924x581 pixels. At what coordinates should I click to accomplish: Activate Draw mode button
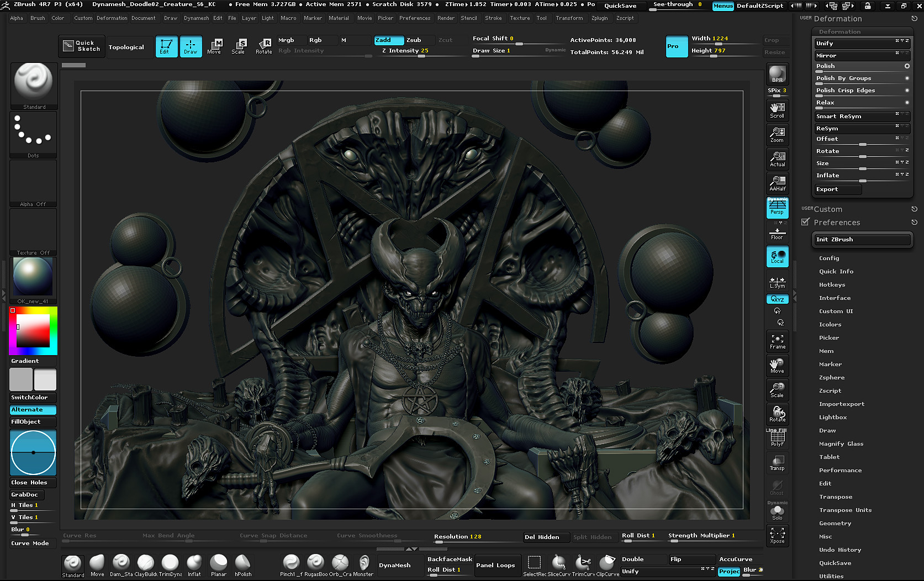(x=191, y=46)
